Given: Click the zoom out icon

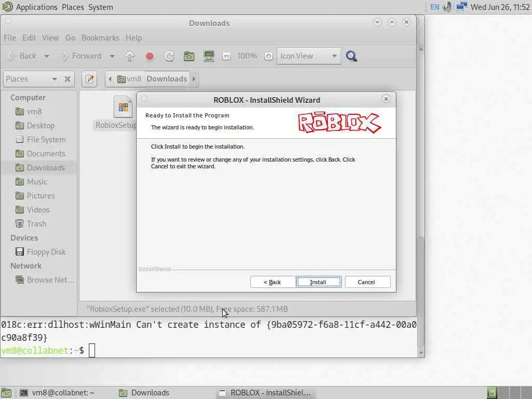Looking at the screenshot, I should pos(227,56).
